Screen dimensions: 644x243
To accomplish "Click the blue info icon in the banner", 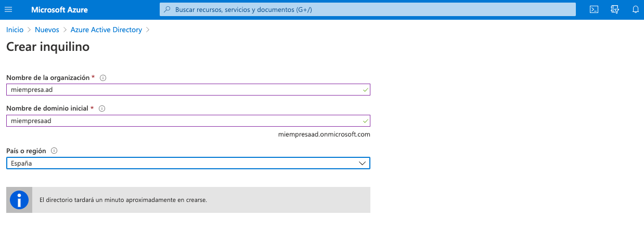I will (x=19, y=200).
